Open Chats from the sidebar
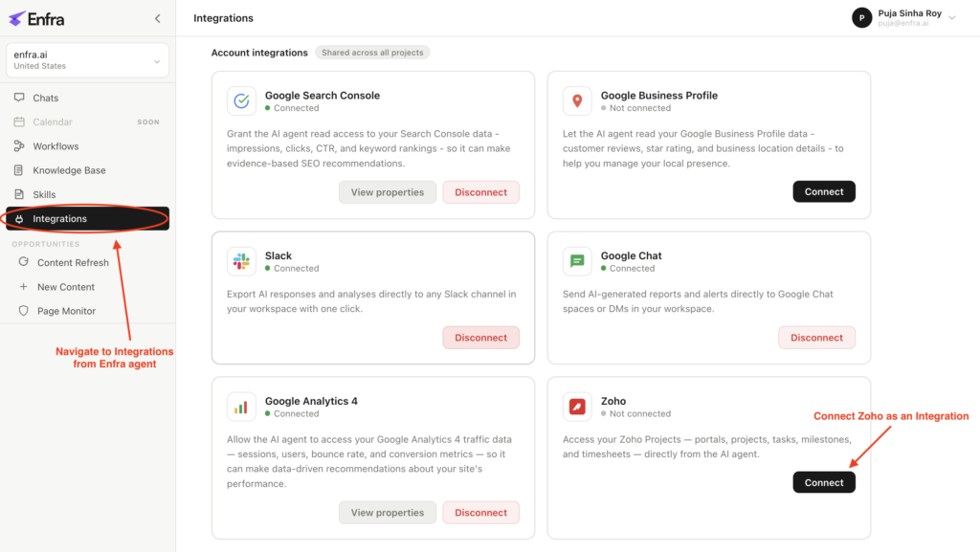This screenshot has height=552, width=980. [87, 98]
